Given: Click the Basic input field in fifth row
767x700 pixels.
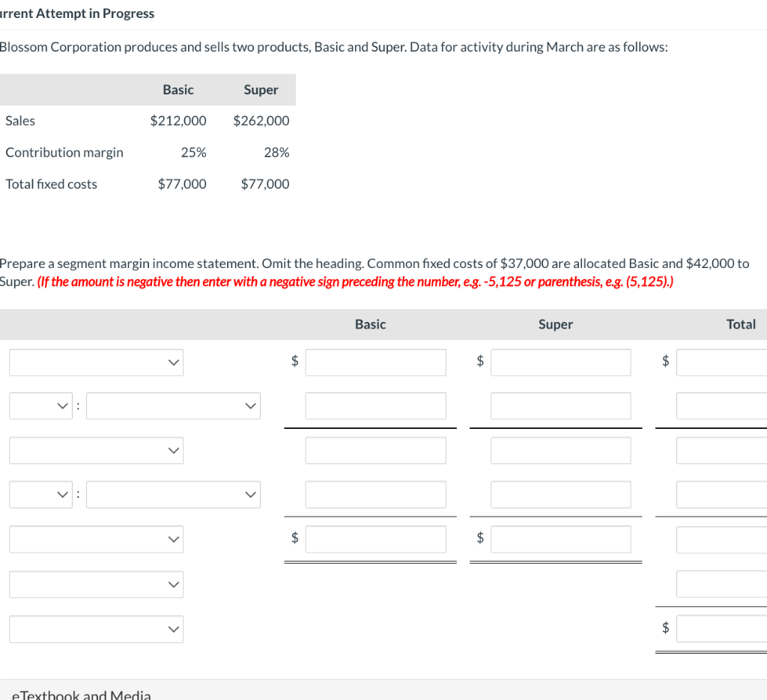Looking at the screenshot, I should [x=376, y=539].
